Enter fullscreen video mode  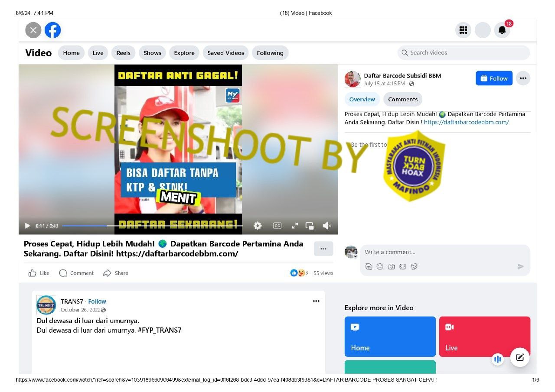295,226
